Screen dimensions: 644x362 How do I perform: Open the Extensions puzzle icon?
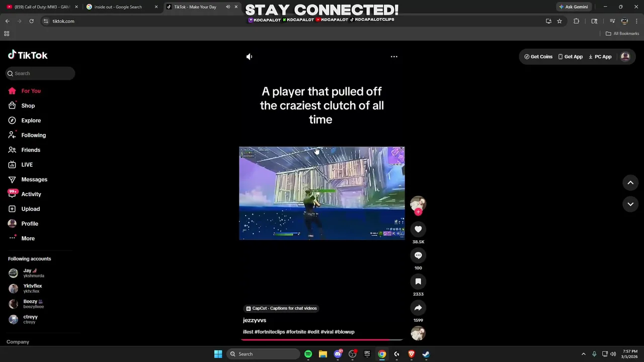click(577, 21)
